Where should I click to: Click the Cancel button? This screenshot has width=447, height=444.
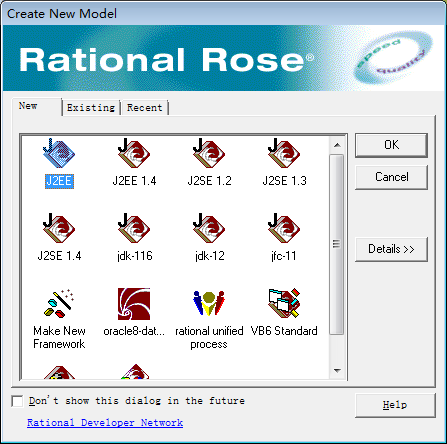click(x=391, y=177)
